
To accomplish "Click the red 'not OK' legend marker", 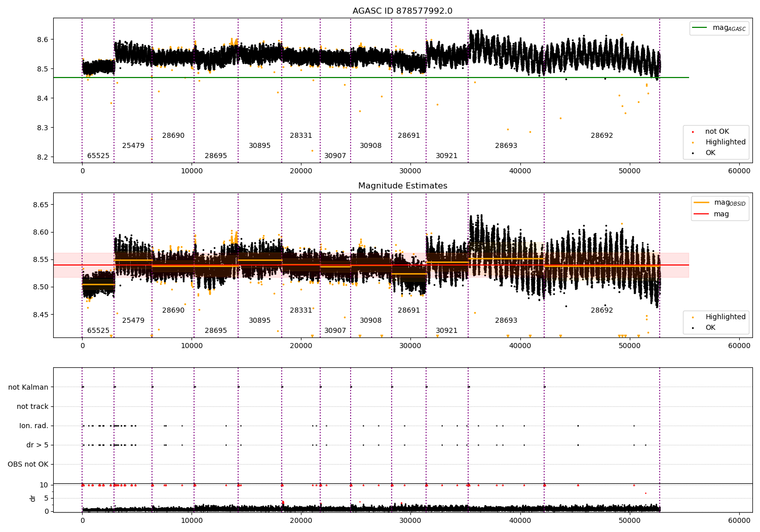I will tap(693, 132).
